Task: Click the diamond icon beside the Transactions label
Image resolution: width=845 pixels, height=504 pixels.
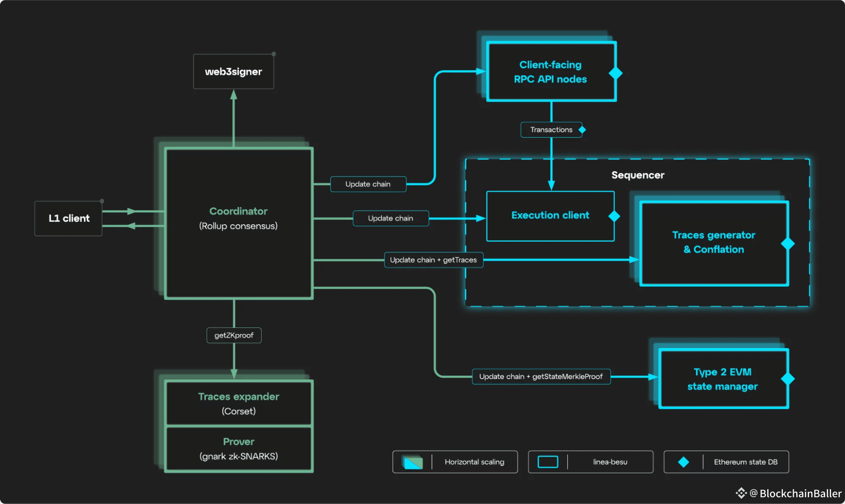Action: (x=582, y=130)
